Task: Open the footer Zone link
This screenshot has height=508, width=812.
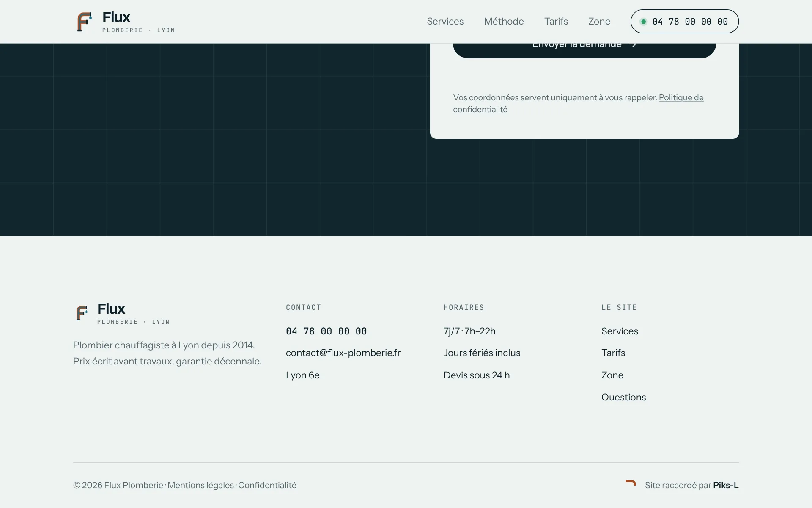Action: coord(612,375)
